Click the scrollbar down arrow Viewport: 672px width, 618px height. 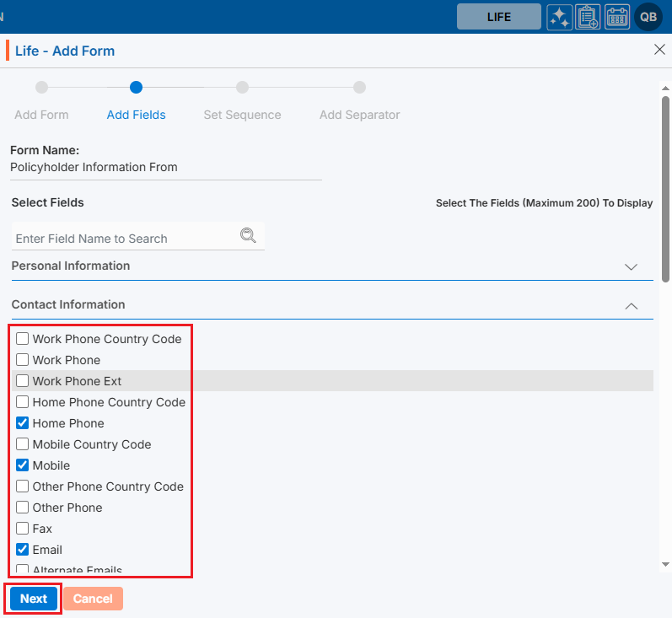click(x=665, y=563)
